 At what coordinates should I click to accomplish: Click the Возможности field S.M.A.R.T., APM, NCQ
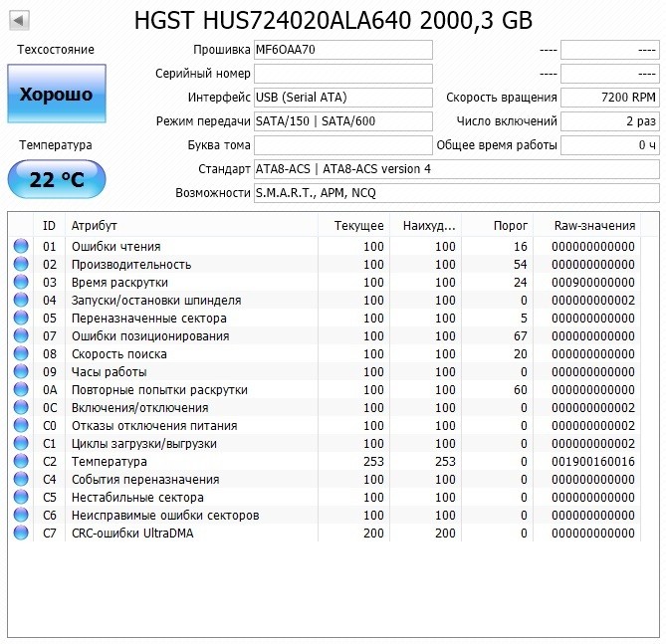pyautogui.click(x=457, y=193)
